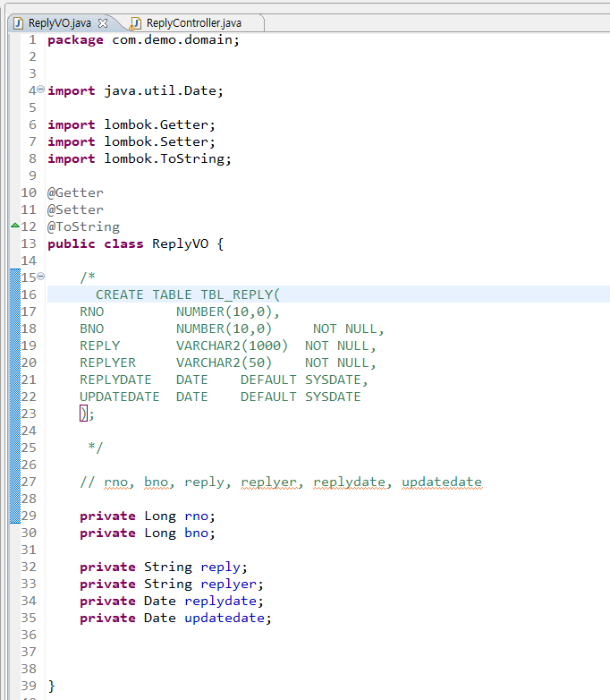Click 'lombok.ToString;' import on line 8
This screenshot has width=610, height=700.
(168, 159)
